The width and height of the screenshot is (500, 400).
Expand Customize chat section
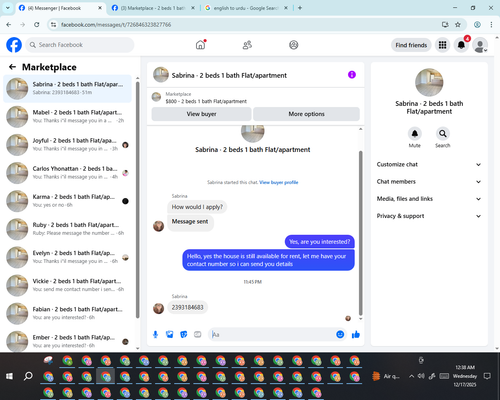(x=429, y=164)
